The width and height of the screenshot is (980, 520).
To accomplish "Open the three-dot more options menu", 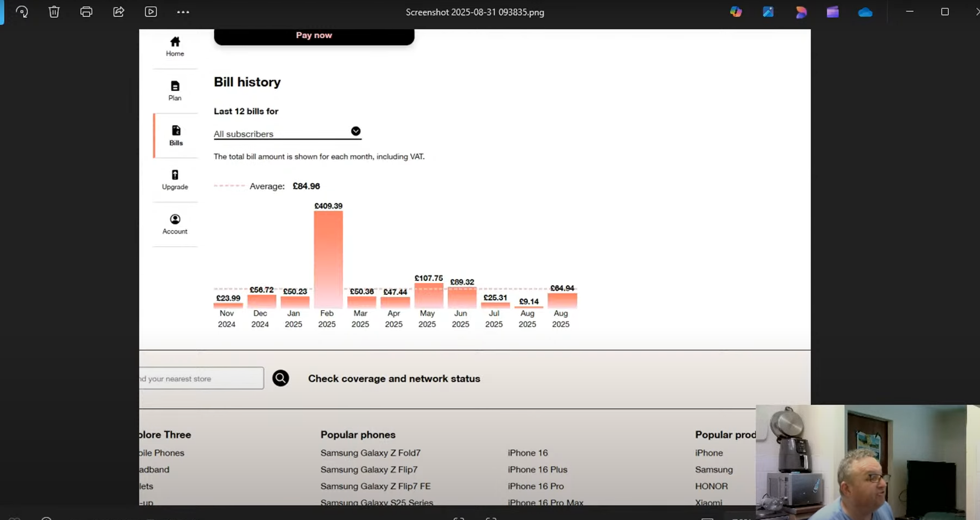I will tap(183, 12).
